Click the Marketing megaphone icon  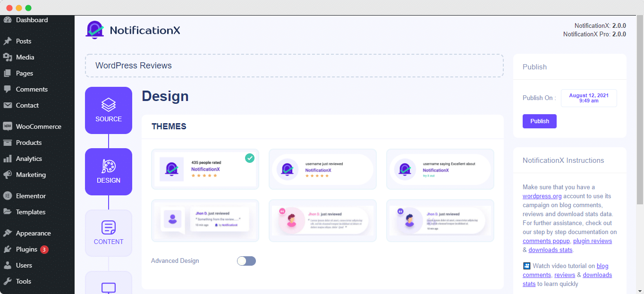tap(8, 175)
